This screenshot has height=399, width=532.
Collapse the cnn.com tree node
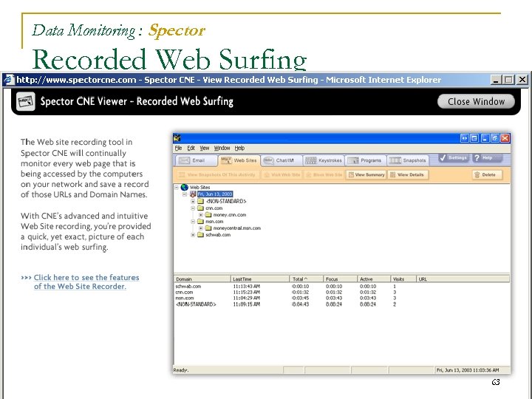click(193, 208)
